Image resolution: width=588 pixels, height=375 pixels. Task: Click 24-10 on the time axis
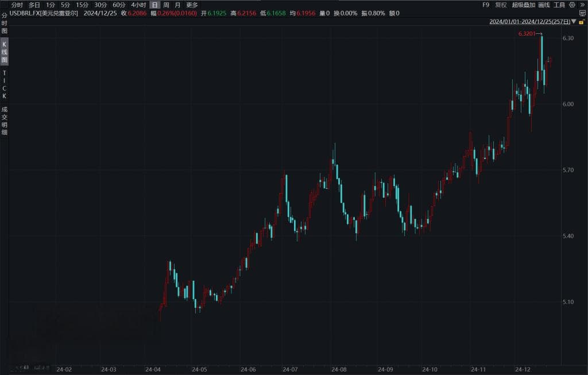click(430, 369)
